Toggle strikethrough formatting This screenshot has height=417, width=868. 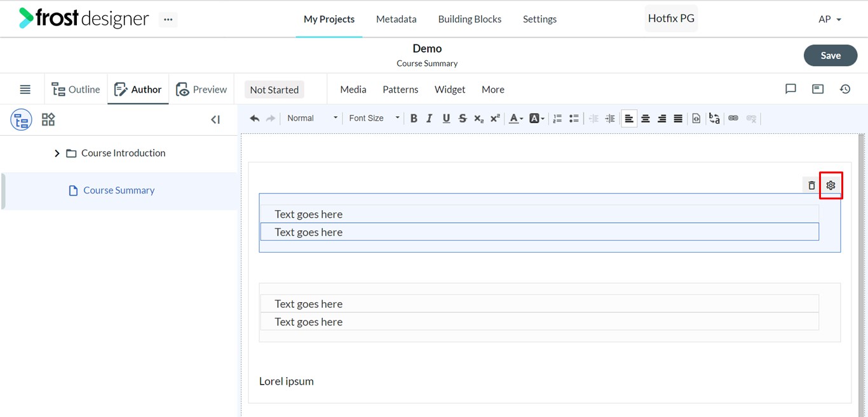[x=463, y=118]
